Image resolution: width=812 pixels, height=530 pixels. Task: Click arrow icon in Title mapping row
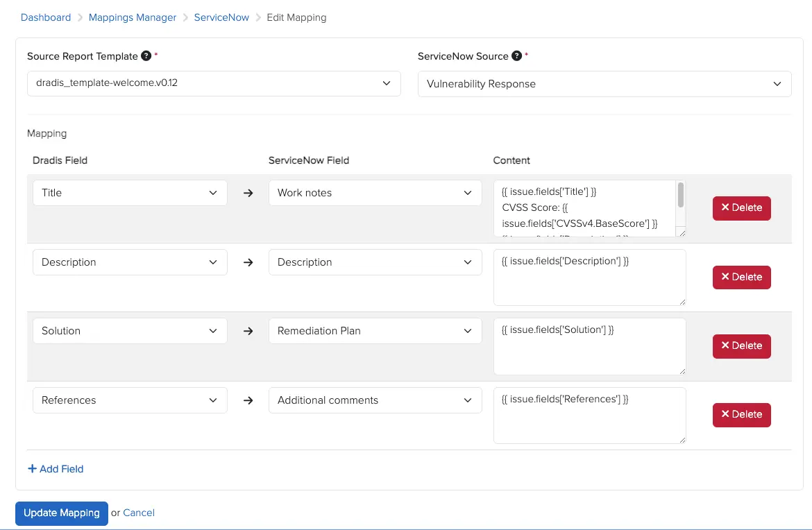point(248,193)
